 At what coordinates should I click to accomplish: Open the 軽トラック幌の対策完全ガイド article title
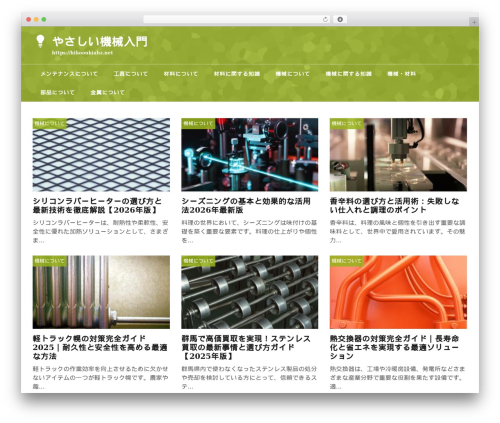[100, 347]
